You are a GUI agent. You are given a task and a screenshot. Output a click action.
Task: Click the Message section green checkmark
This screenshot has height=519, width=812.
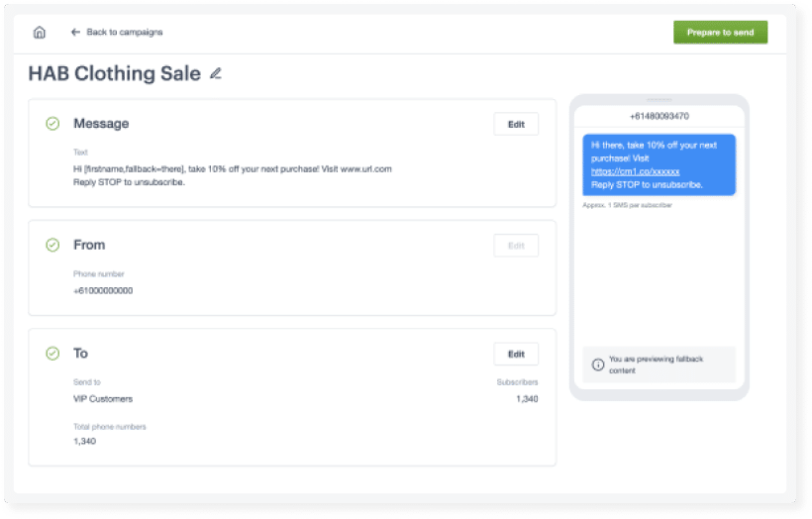click(x=52, y=124)
